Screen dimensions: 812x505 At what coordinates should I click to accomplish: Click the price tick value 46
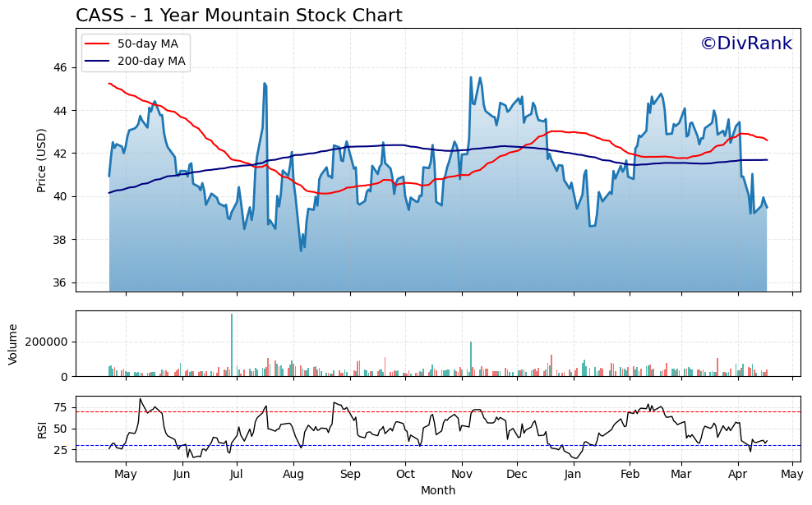(x=60, y=68)
